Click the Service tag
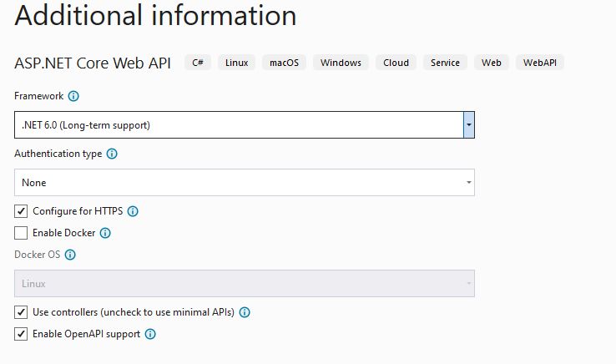This screenshot has width=616, height=364. [x=445, y=63]
